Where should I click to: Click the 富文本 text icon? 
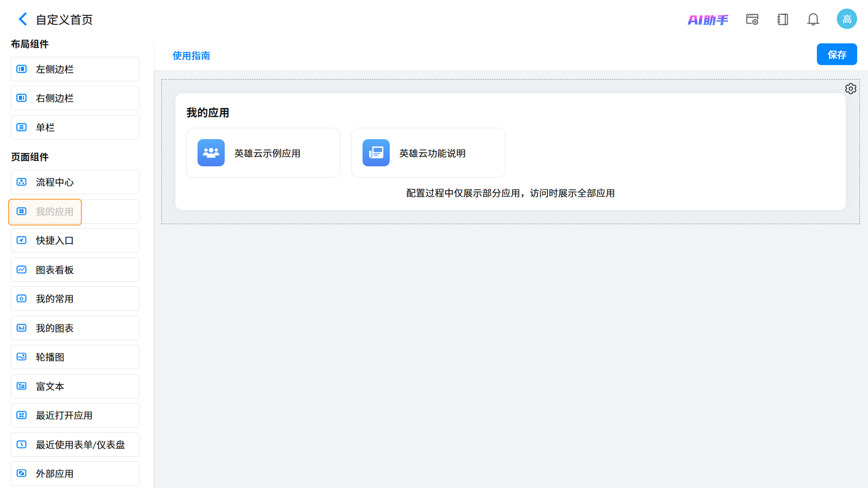click(x=21, y=386)
